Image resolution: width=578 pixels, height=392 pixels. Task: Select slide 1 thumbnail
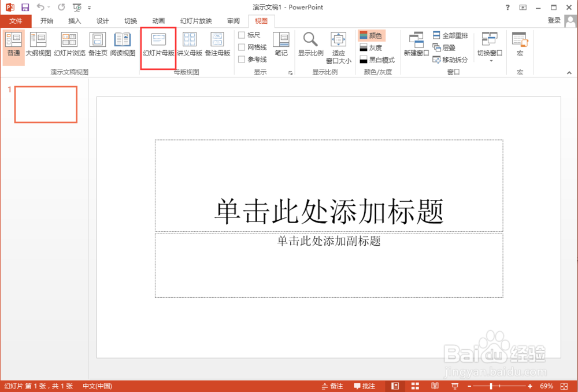pos(46,105)
